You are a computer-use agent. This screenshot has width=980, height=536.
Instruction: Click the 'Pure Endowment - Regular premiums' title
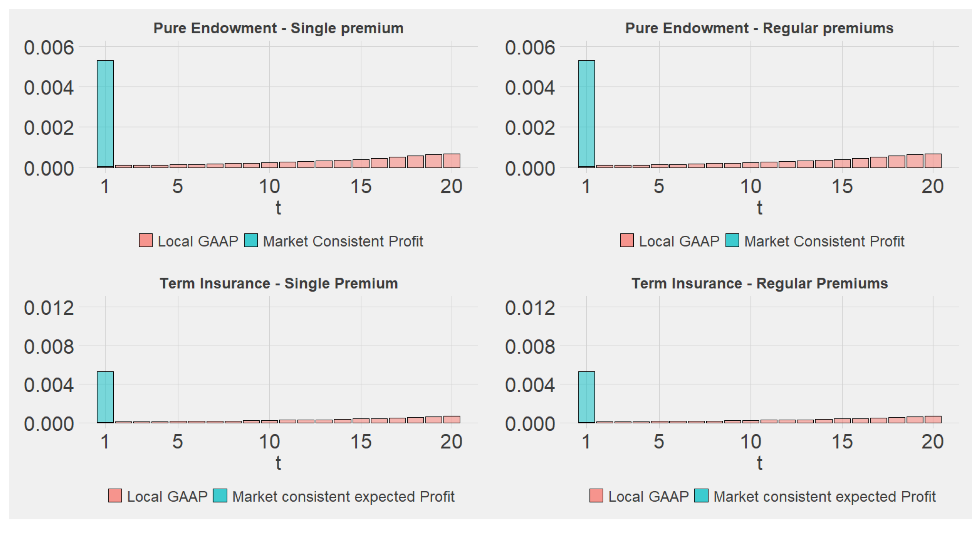pyautogui.click(x=759, y=28)
